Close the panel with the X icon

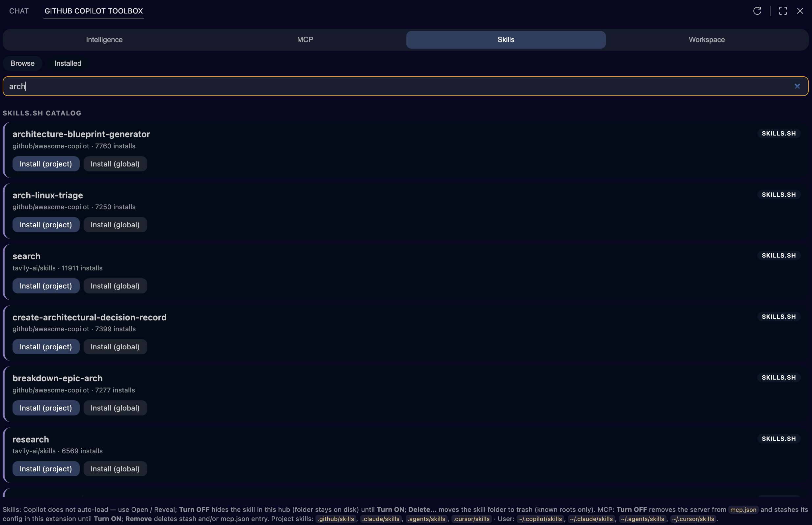[800, 11]
